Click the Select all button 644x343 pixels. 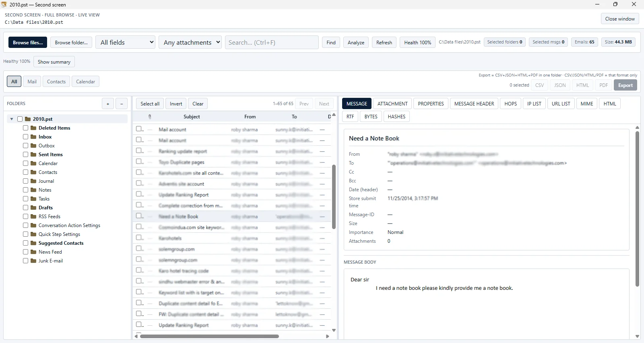tap(150, 104)
